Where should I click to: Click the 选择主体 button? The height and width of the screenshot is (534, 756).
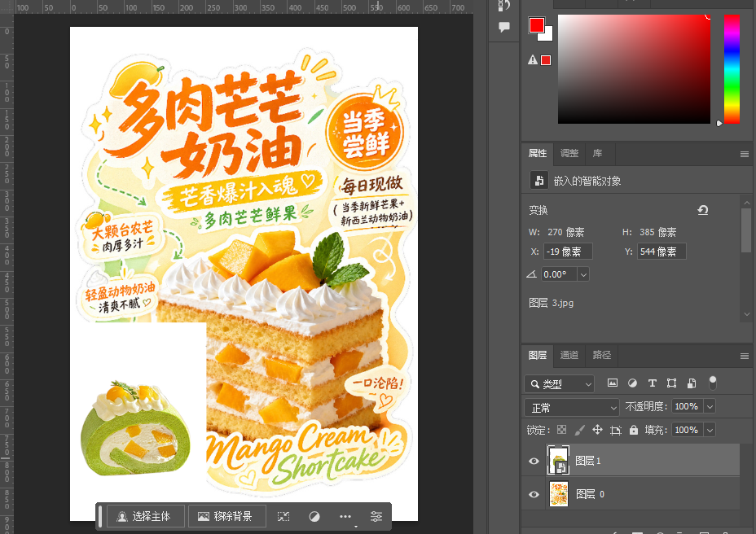coord(145,516)
